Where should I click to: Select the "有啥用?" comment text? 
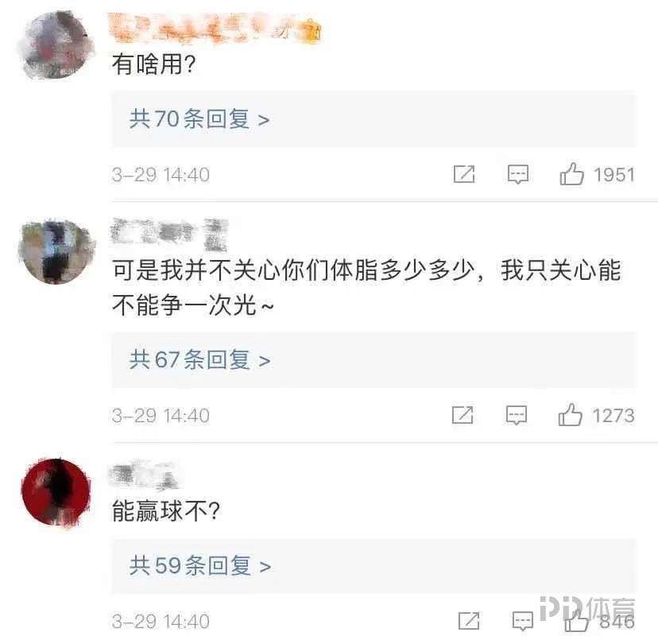click(154, 64)
